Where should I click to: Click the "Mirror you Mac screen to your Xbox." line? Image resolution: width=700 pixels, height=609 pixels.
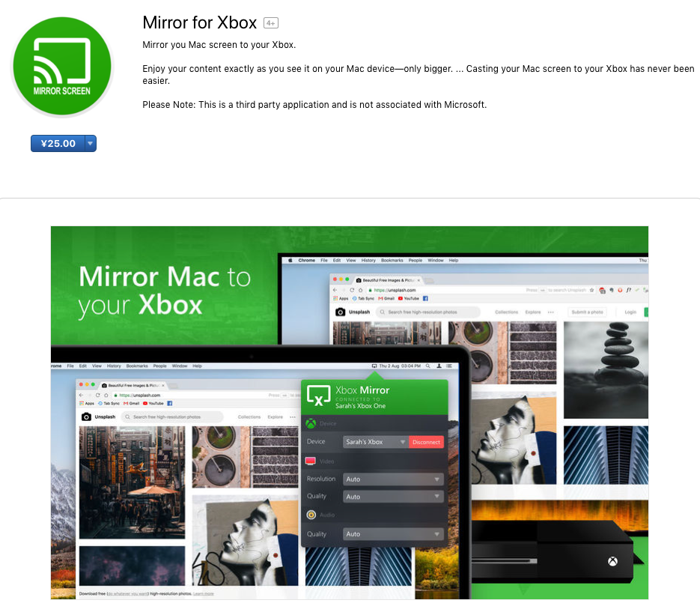click(x=219, y=45)
